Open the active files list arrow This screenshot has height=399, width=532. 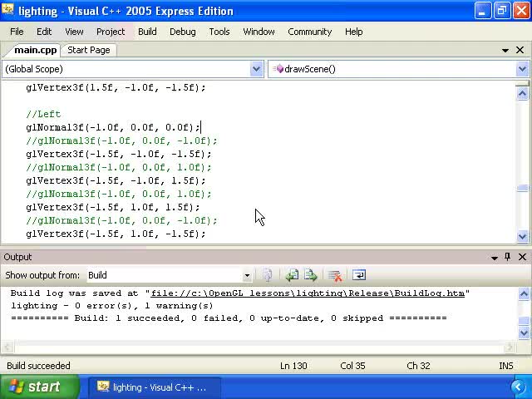coord(505,50)
